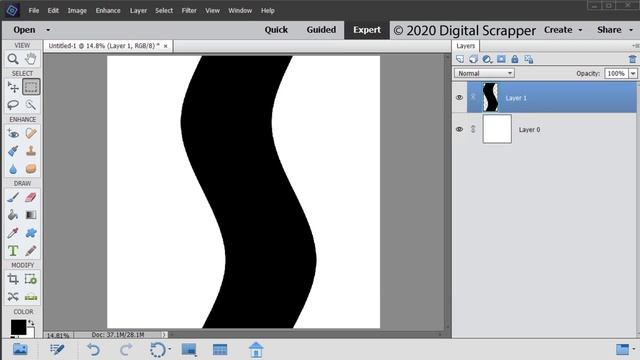Click the Undo arrow
The image size is (640, 360).
pyautogui.click(x=93, y=350)
